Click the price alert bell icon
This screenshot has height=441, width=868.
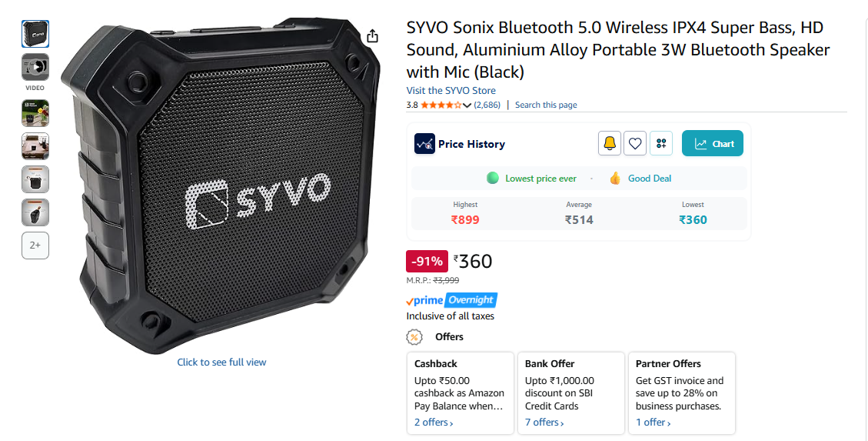[x=610, y=143]
